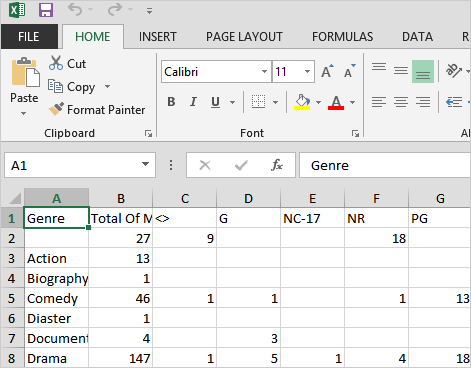Confirm entry with the checkmark icon

click(241, 165)
